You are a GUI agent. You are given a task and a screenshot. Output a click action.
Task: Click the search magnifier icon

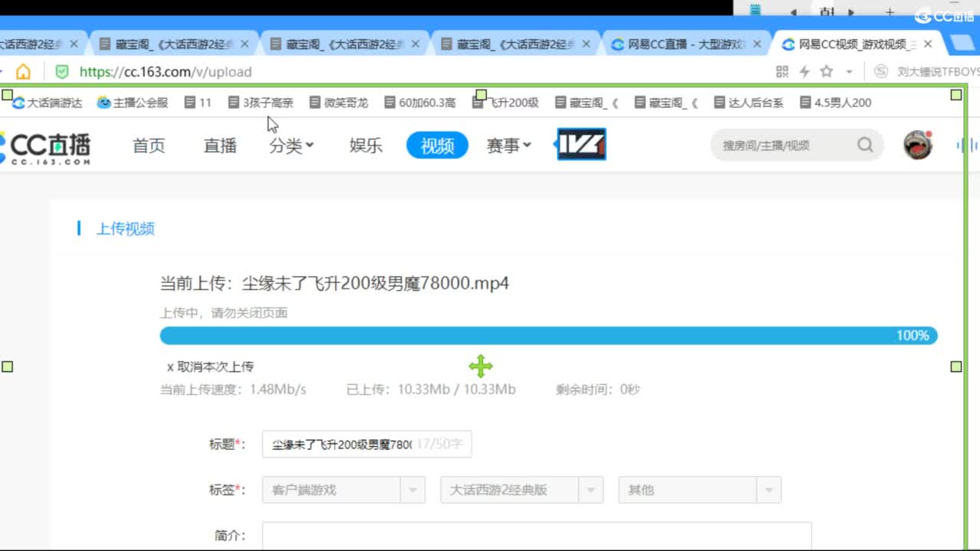865,145
